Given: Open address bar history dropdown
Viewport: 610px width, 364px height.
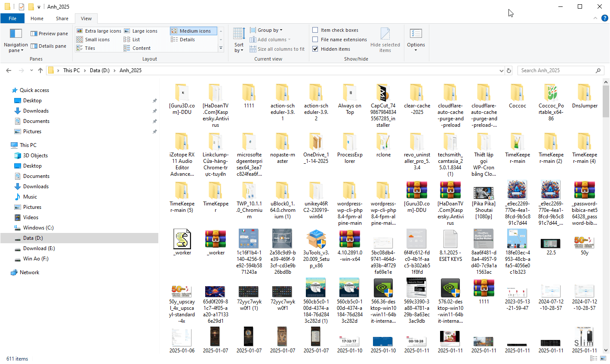Looking at the screenshot, I should [x=501, y=70].
